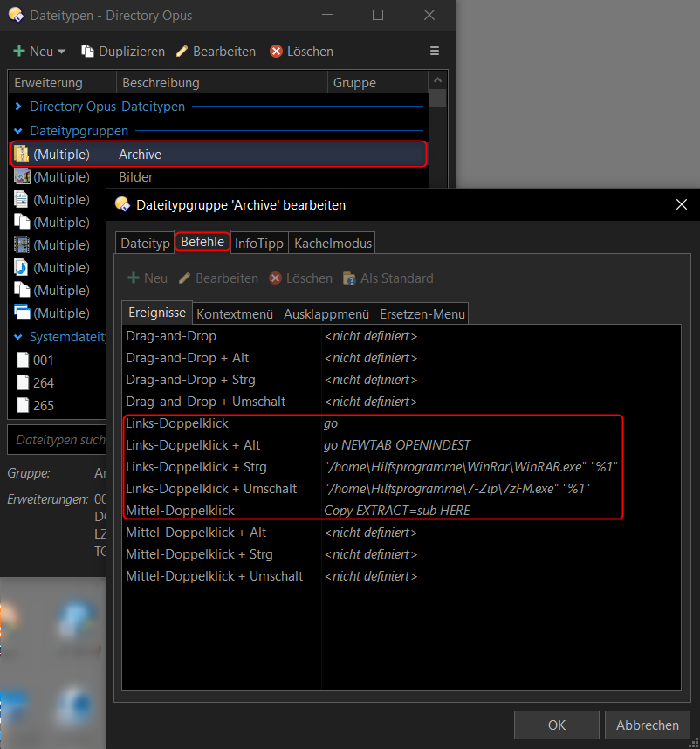Click the Als Standard button
The image size is (700, 749).
click(x=388, y=278)
